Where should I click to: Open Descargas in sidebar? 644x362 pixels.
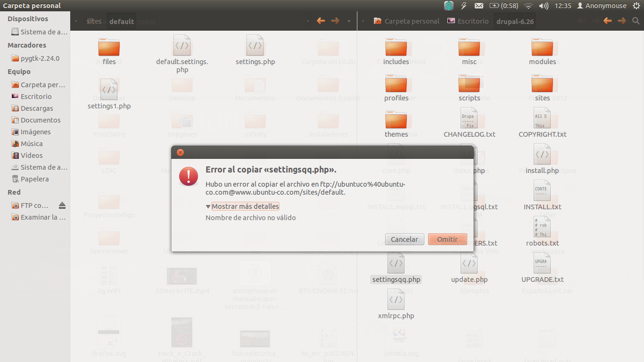[32, 108]
